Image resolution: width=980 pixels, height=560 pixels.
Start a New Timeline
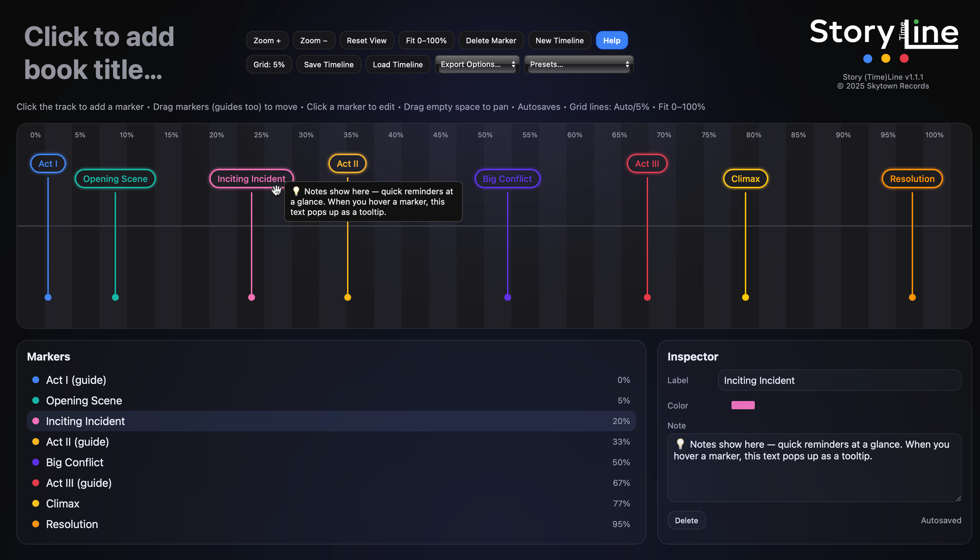point(560,40)
